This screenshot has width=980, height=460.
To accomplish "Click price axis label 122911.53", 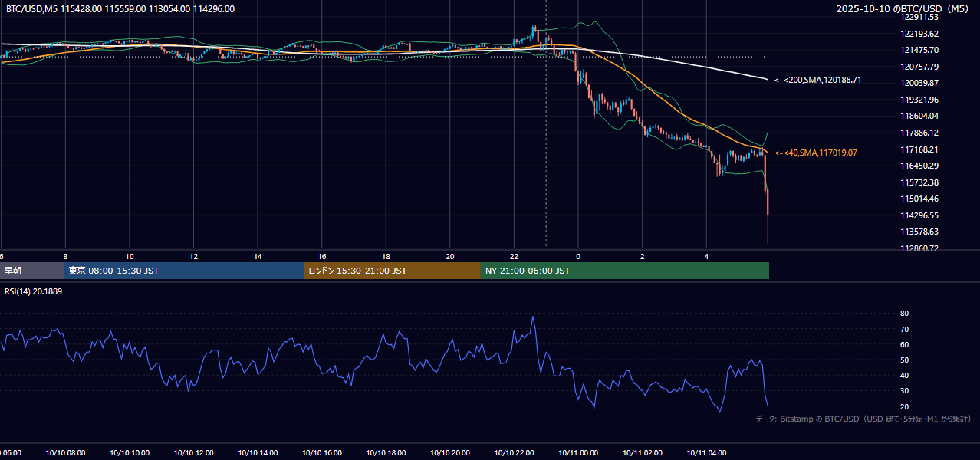I will [919, 17].
